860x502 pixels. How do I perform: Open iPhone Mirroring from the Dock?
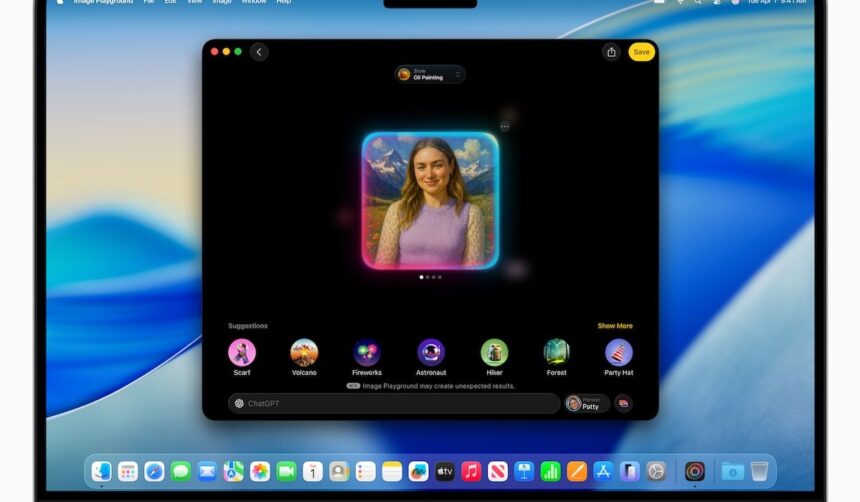[629, 471]
